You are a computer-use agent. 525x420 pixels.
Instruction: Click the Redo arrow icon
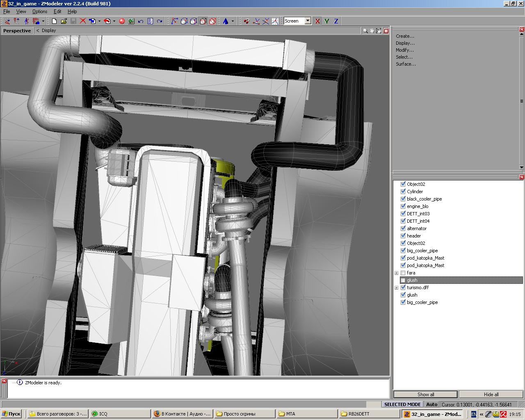coord(160,21)
